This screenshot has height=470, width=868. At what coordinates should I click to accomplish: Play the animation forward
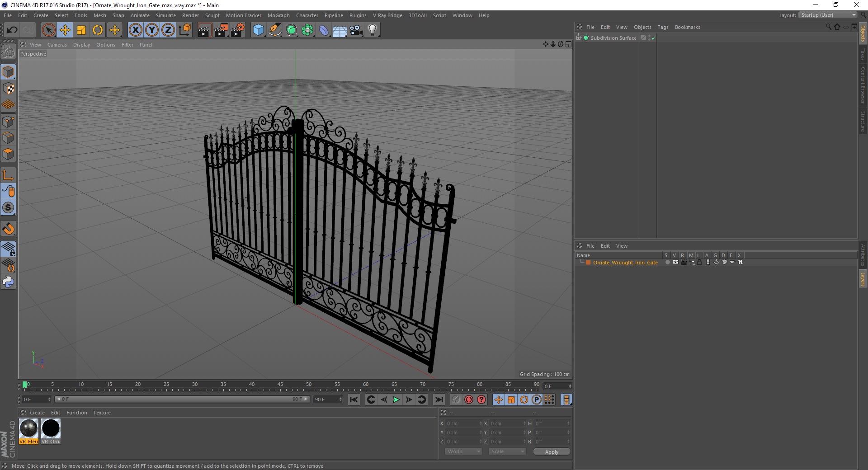coord(396,399)
